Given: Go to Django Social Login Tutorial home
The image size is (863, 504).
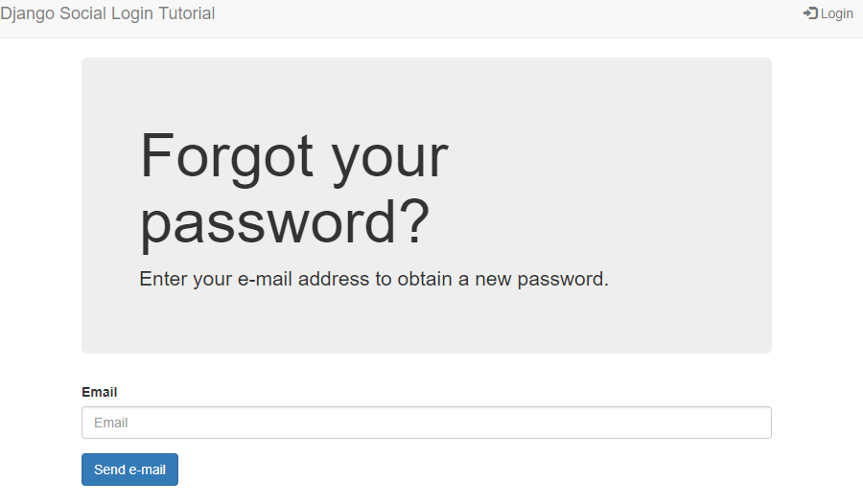Looking at the screenshot, I should pyautogui.click(x=107, y=13).
